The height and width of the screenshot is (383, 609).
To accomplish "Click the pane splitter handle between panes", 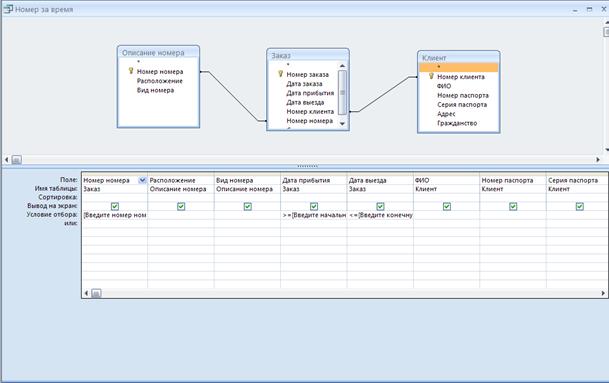I will (307, 166).
